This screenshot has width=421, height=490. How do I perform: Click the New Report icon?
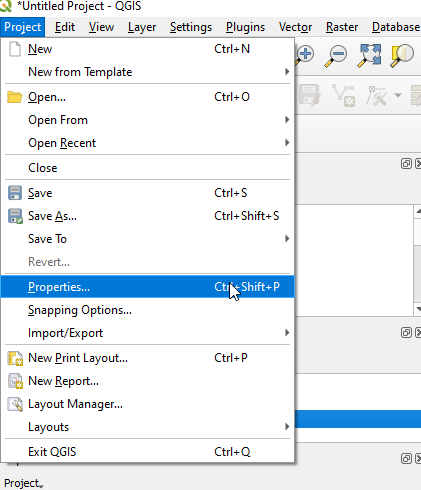click(15, 381)
